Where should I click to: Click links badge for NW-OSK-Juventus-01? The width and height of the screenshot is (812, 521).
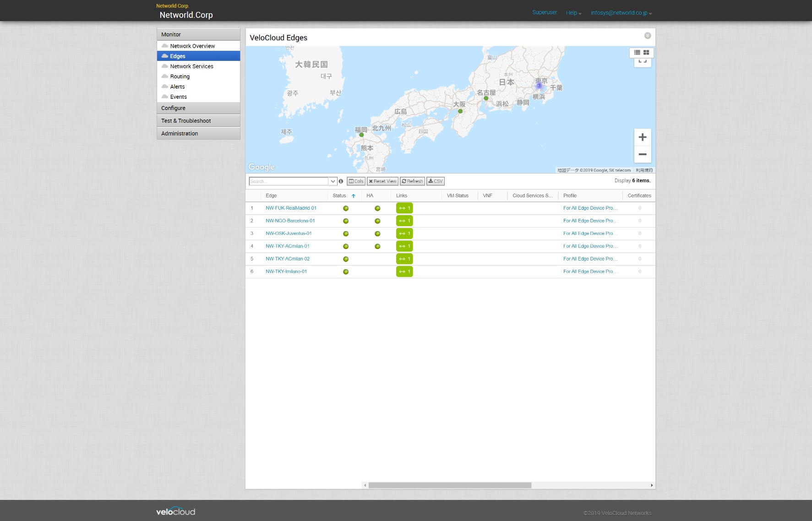click(404, 233)
